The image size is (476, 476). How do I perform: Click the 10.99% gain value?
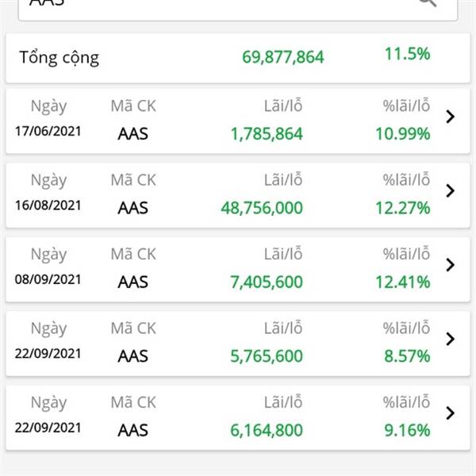[402, 134]
